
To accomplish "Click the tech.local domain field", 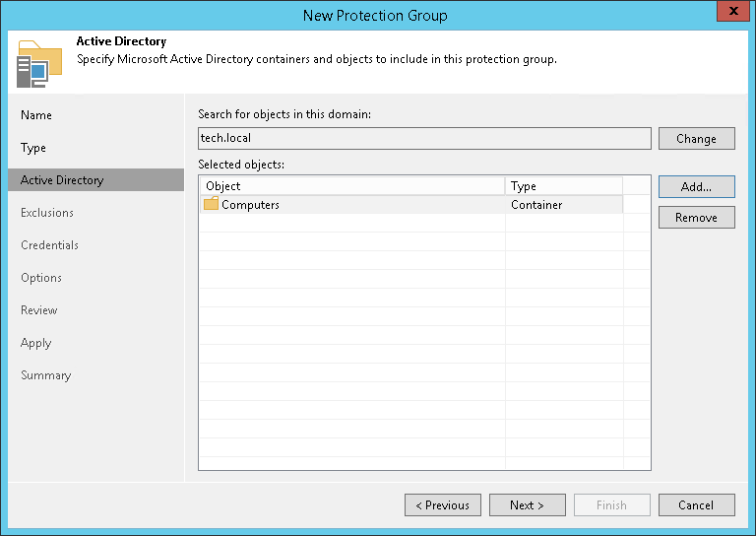I will pyautogui.click(x=424, y=139).
